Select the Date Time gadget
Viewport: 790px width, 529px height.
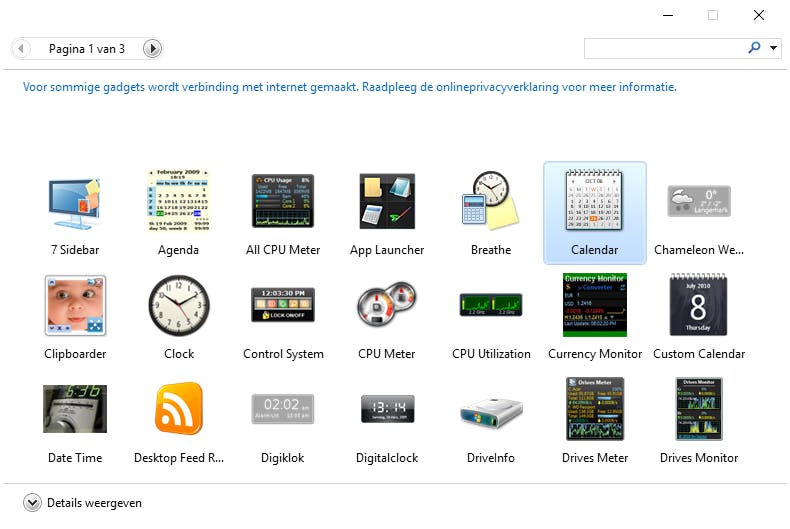(75, 409)
